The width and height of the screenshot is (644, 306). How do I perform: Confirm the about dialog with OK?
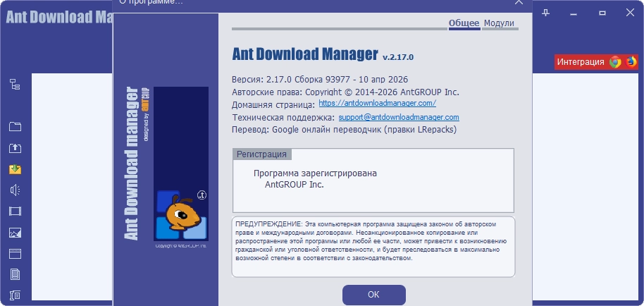(373, 295)
